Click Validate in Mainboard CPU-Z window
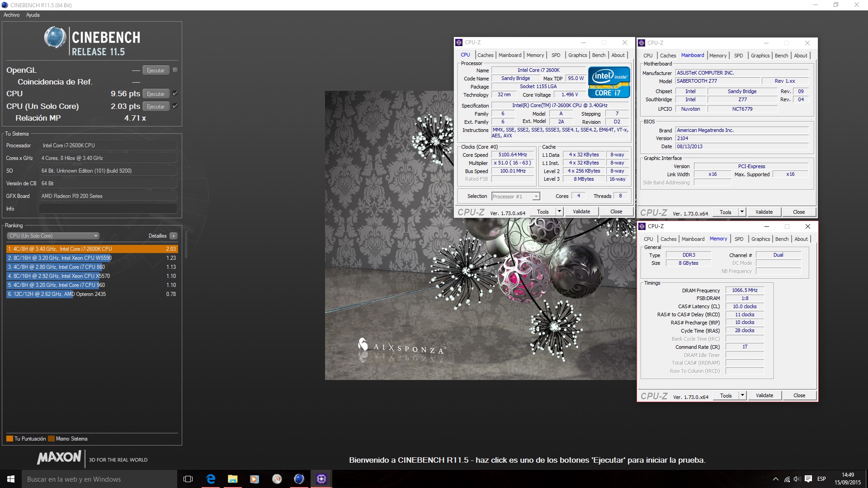 click(764, 212)
